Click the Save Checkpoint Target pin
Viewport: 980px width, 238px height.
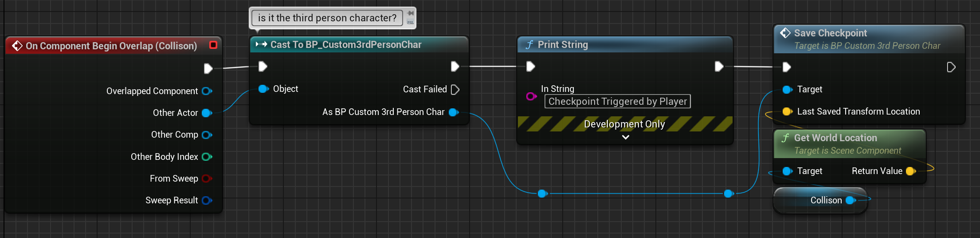(x=788, y=90)
